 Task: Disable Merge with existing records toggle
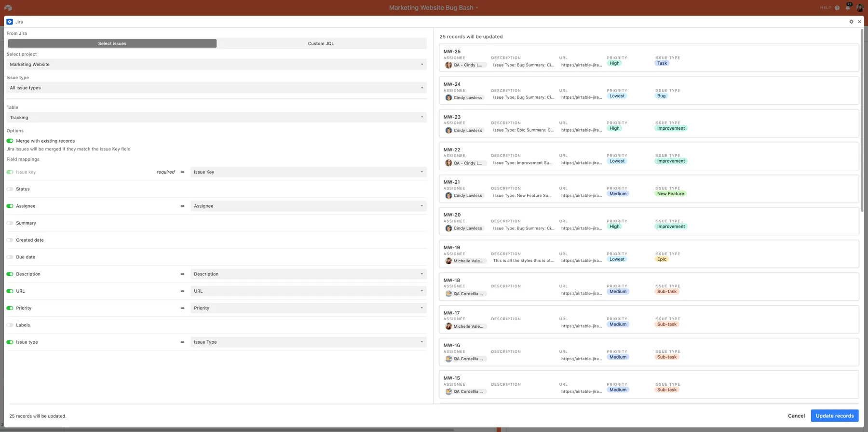[x=10, y=141]
